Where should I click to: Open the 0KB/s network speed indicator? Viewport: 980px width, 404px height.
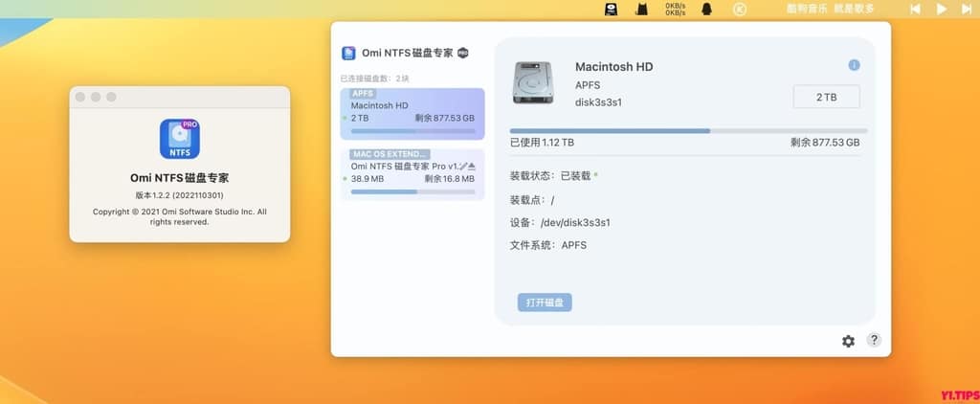[675, 9]
